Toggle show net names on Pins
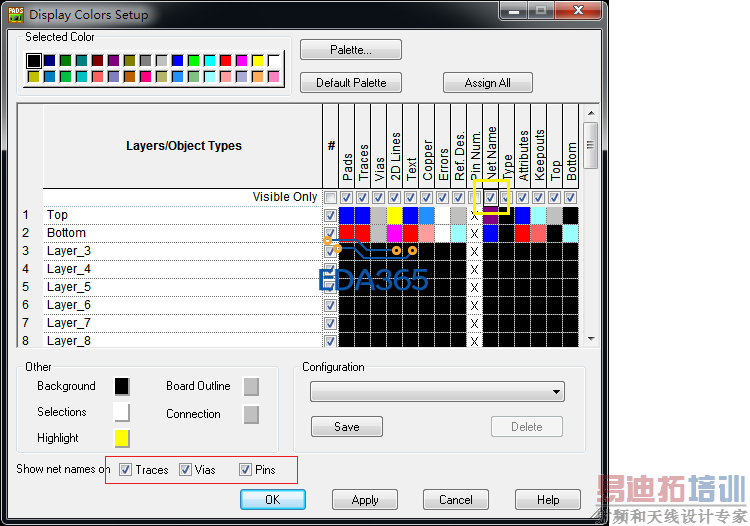This screenshot has width=750, height=526. pyautogui.click(x=245, y=470)
